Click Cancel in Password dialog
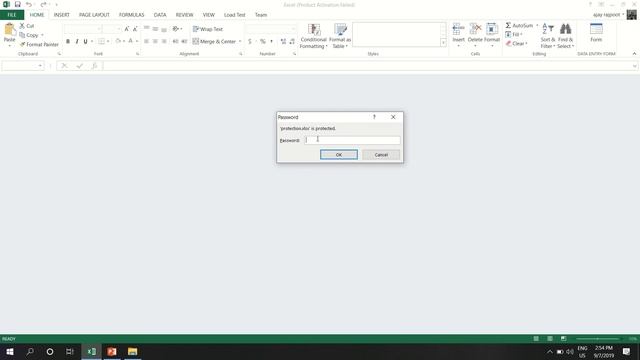The height and width of the screenshot is (360, 640). pos(381,155)
